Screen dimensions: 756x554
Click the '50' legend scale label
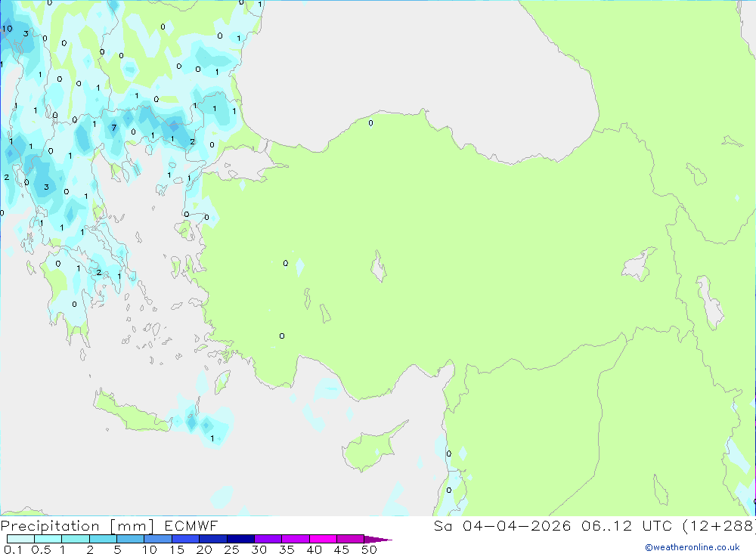369,549
